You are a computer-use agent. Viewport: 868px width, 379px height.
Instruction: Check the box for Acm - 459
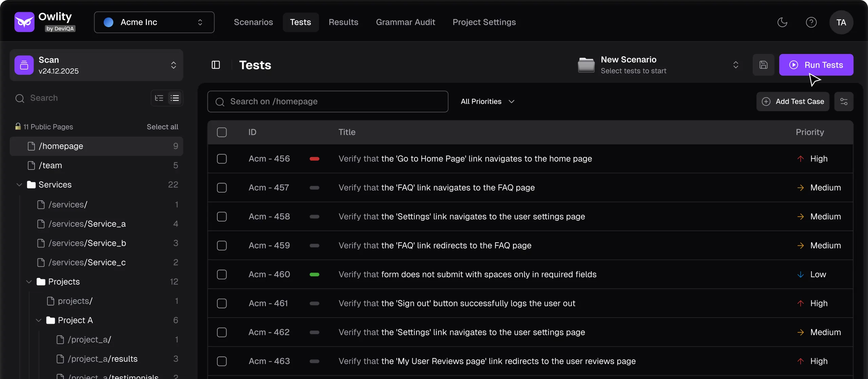click(x=222, y=245)
